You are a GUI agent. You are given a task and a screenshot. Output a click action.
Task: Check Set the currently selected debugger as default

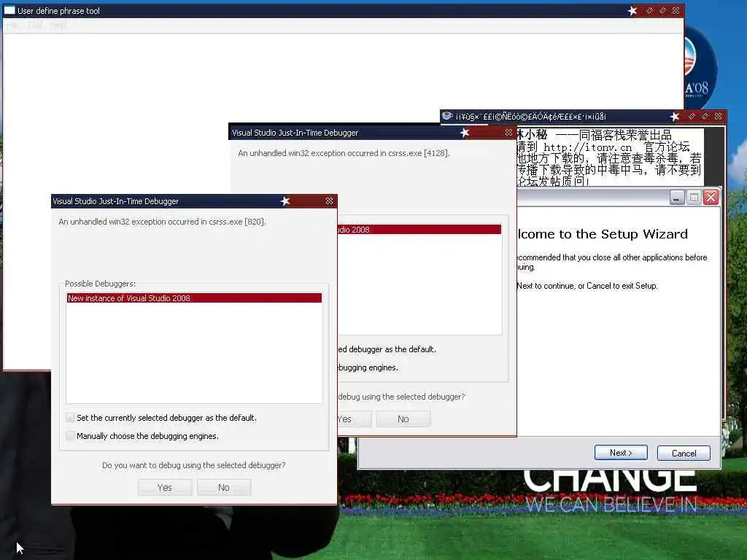coord(71,418)
